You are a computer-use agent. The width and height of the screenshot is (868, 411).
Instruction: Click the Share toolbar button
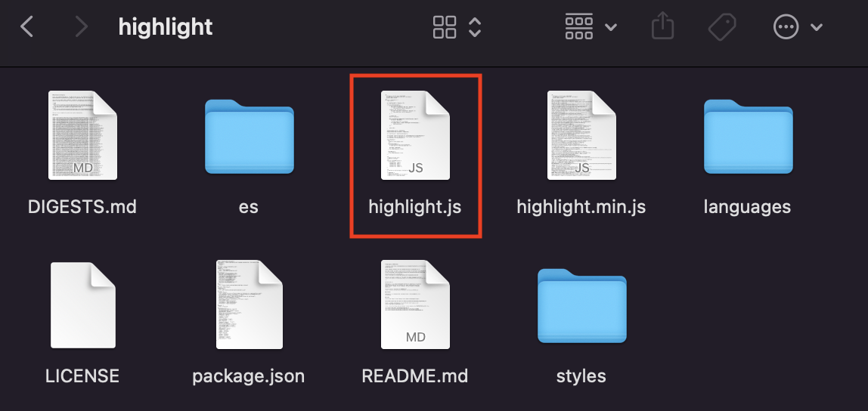coord(662,26)
